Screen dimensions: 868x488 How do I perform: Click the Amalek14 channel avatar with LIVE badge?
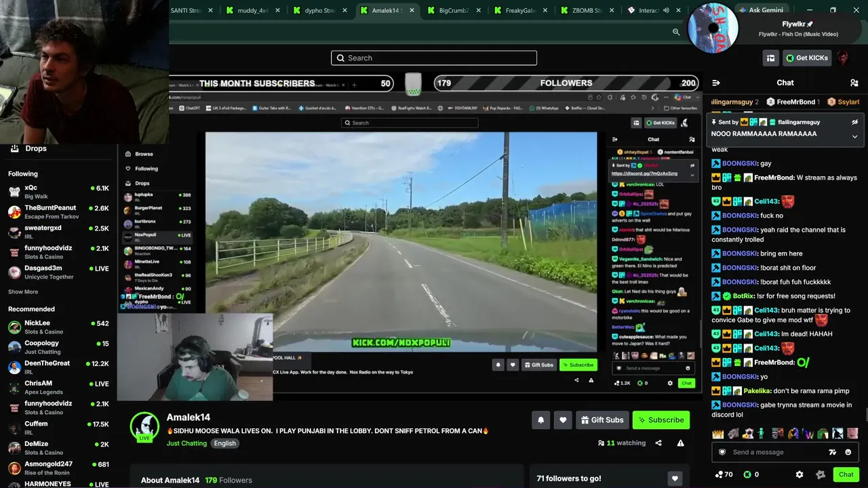tap(144, 427)
